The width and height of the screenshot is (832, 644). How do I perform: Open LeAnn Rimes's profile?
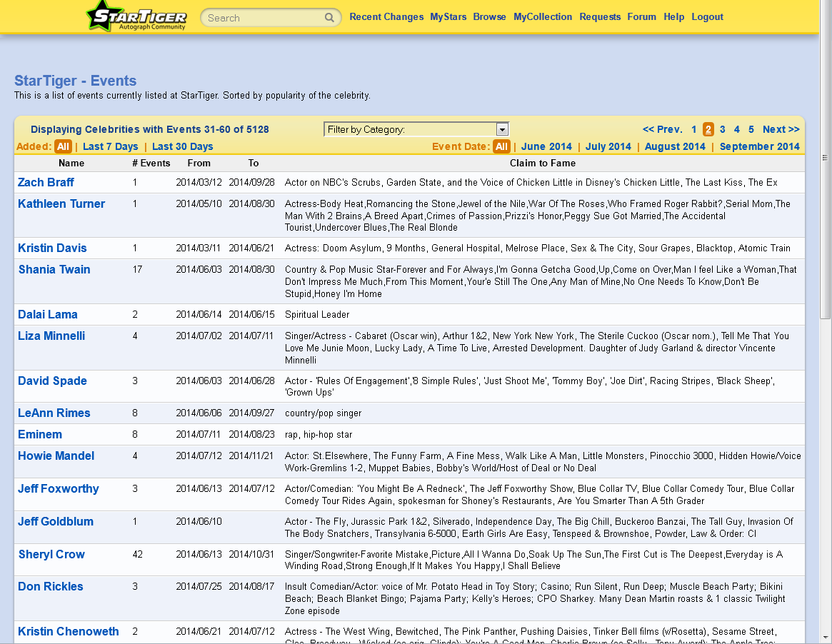point(54,413)
